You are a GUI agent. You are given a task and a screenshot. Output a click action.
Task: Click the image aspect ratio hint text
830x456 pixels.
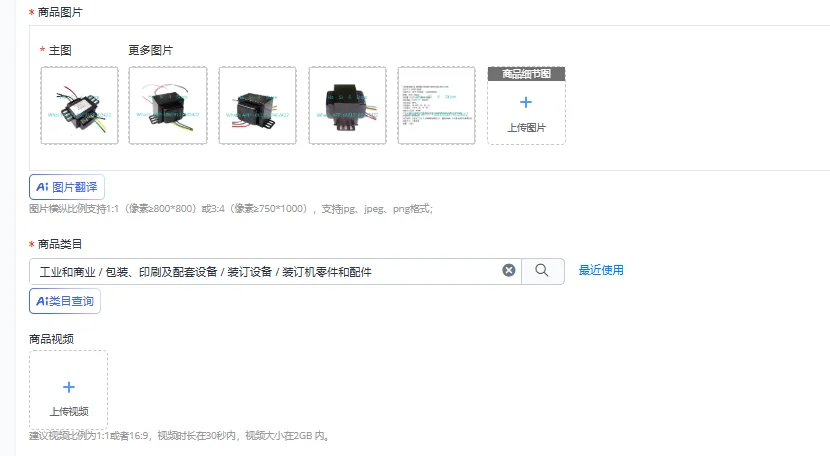231,209
